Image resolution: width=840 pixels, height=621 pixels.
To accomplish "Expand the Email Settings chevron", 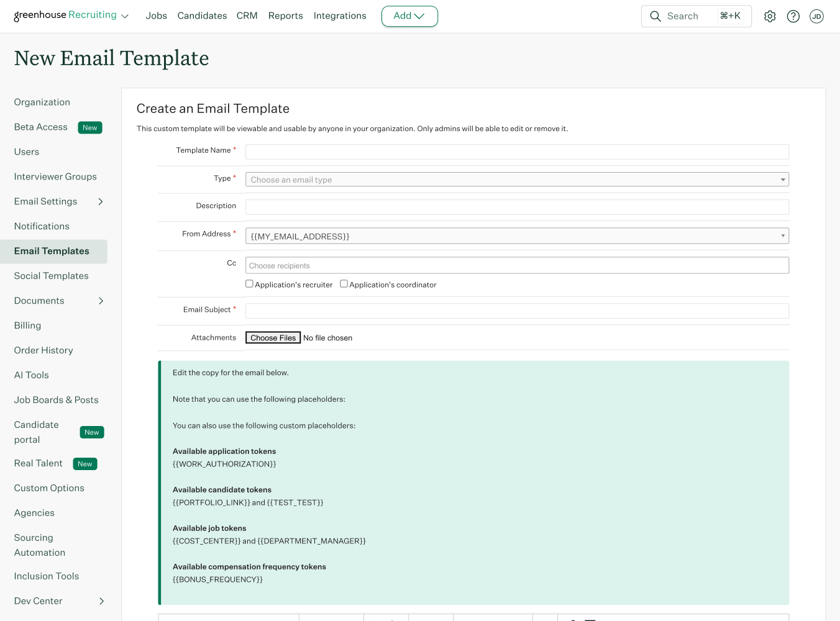I will click(101, 202).
